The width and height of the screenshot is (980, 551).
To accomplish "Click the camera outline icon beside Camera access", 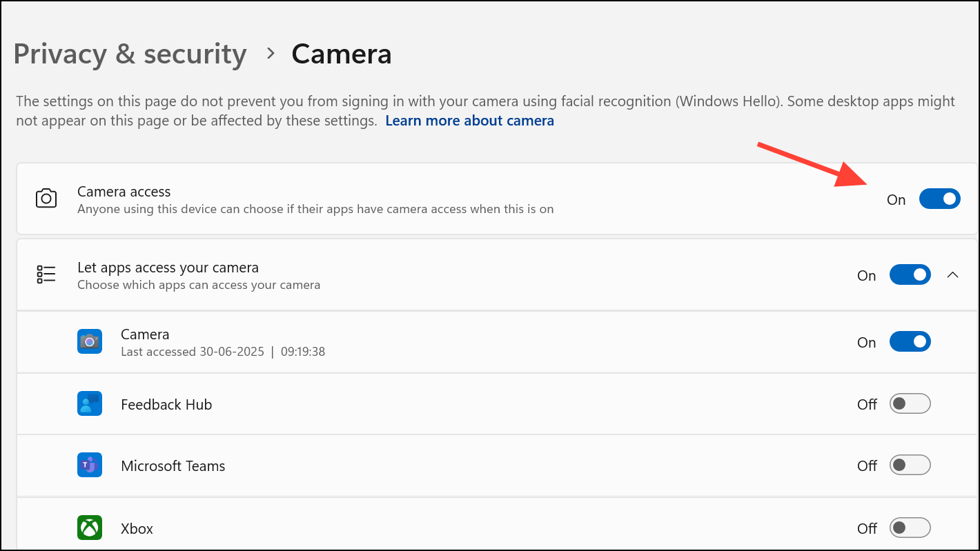I will [x=46, y=199].
